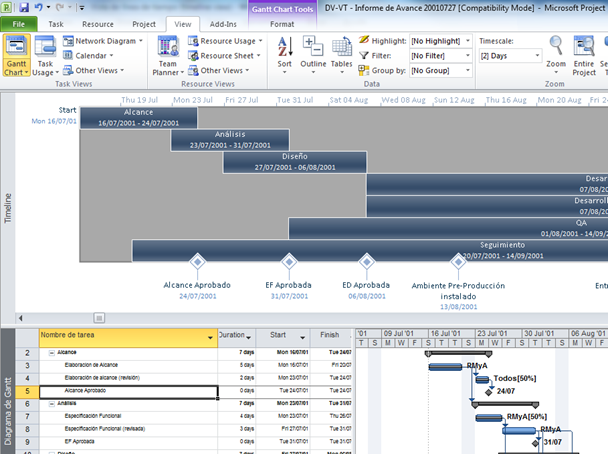Open Other Views in Resource Views

coord(219,71)
